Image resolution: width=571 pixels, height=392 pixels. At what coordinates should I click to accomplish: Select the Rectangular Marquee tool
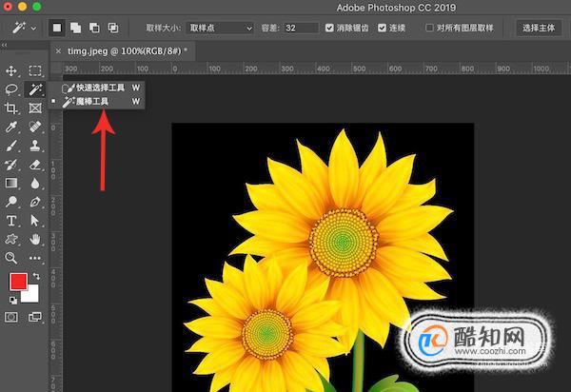pyautogui.click(x=35, y=70)
